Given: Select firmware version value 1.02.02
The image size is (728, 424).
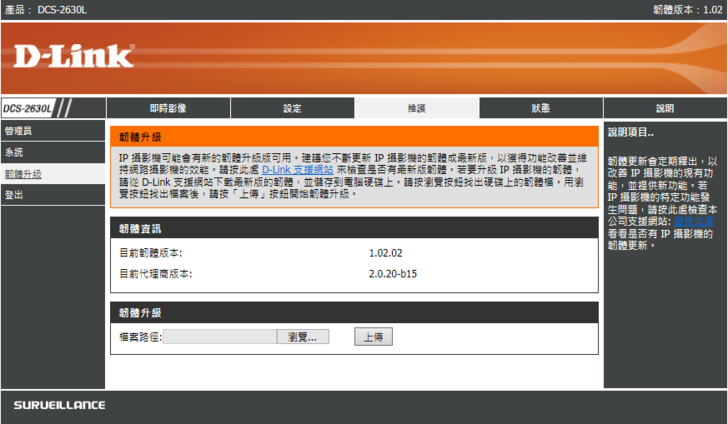Looking at the screenshot, I should point(385,253).
